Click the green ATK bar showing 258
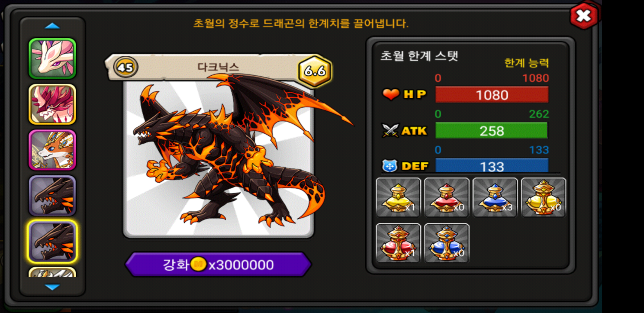644x313 pixels. tap(491, 130)
